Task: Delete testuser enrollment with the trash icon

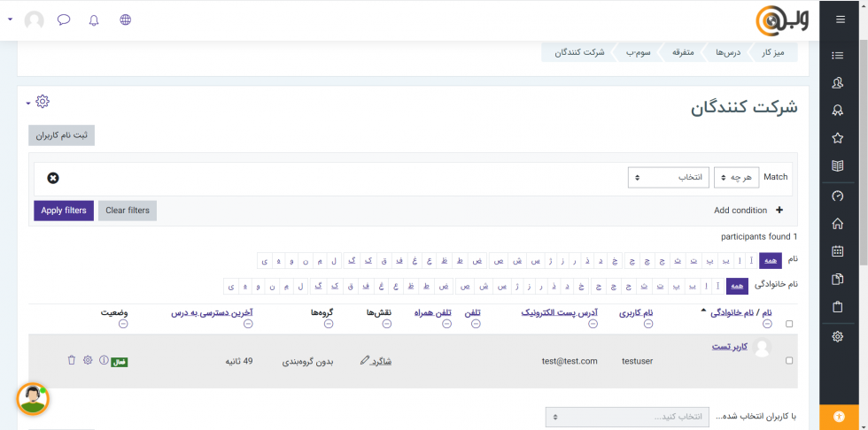Action: 72,360
